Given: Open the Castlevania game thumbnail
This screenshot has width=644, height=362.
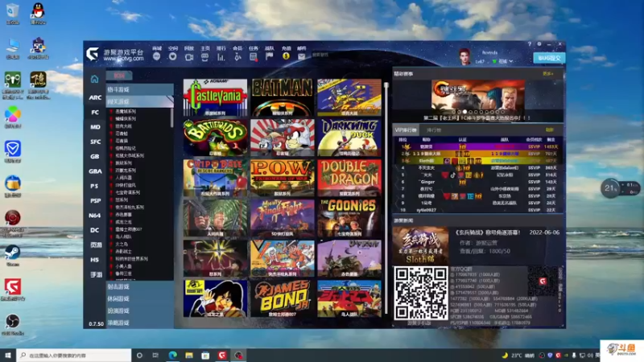Looking at the screenshot, I should (x=215, y=97).
